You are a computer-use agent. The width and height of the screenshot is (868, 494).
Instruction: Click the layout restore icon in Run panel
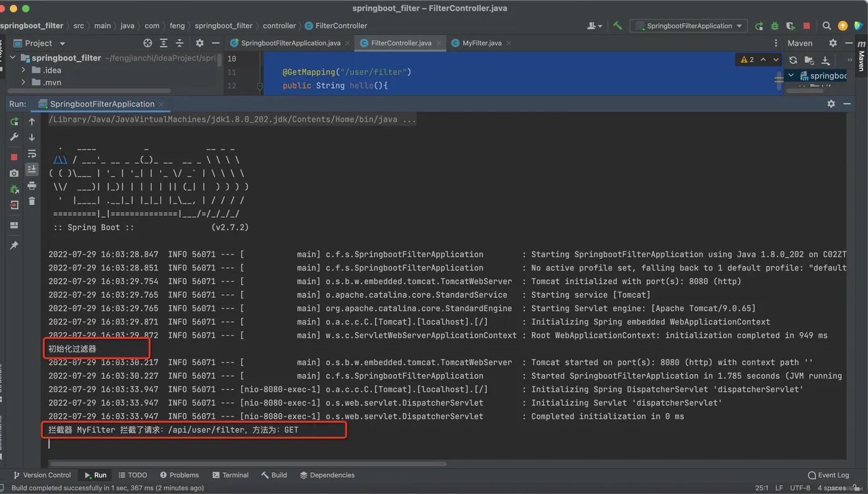point(14,225)
